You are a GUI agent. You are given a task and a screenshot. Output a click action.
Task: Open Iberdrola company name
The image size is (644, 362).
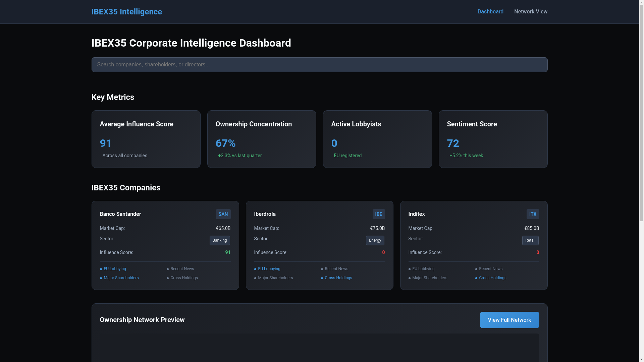[x=265, y=214]
